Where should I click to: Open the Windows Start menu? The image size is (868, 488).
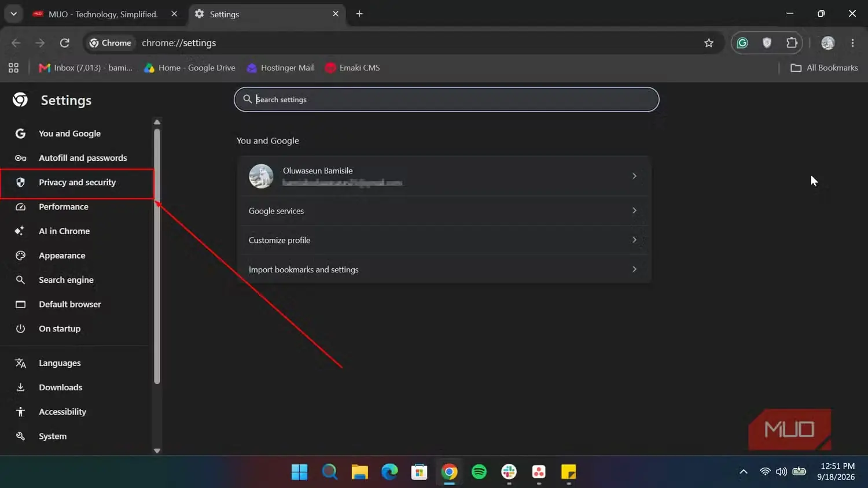point(299,472)
